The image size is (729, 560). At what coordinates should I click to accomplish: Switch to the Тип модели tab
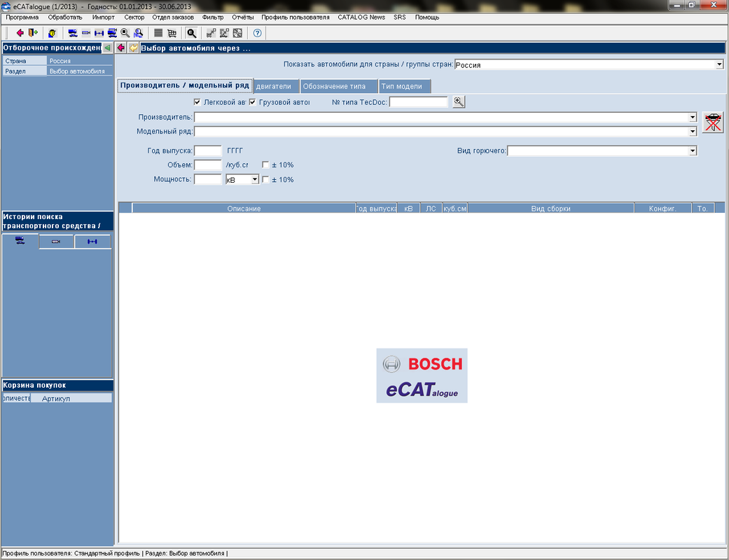point(405,86)
